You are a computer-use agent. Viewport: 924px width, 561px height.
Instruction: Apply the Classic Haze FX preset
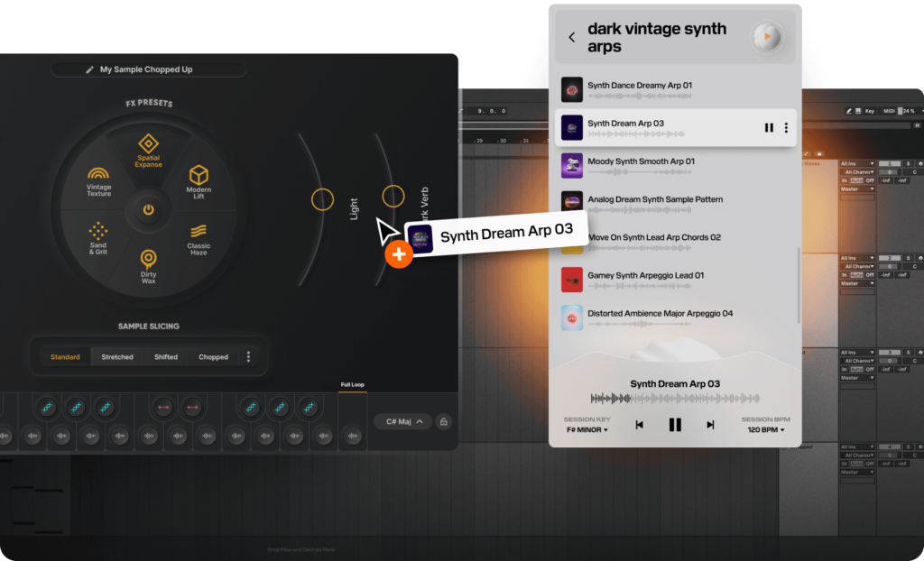point(199,238)
